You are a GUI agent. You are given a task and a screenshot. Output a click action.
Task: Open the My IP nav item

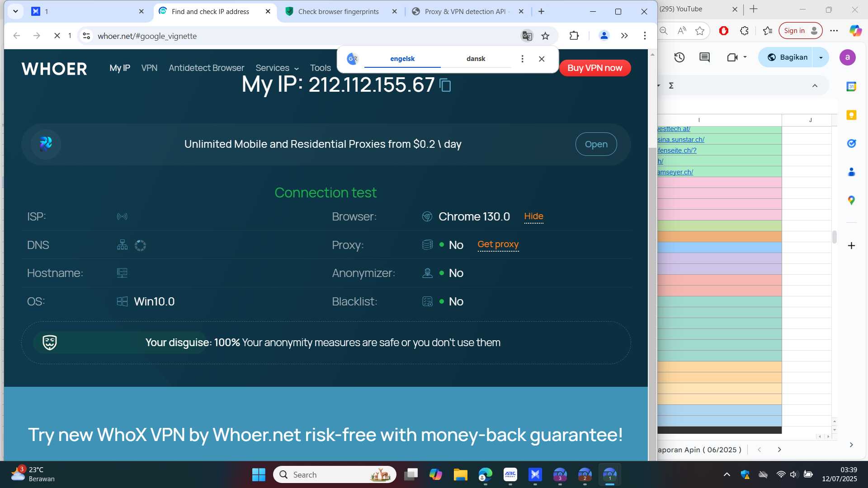120,68
